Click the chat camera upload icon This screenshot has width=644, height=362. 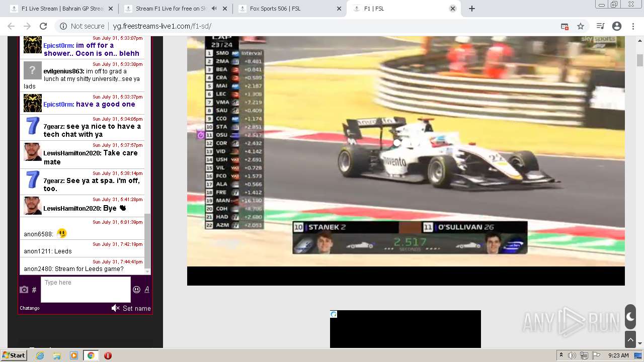pos(24,290)
